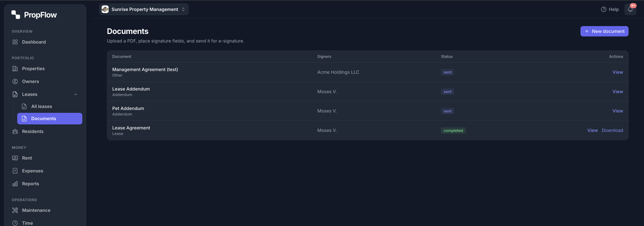Image resolution: width=644 pixels, height=226 pixels.
Task: View the Management Agreement (test) document
Action: tap(618, 72)
